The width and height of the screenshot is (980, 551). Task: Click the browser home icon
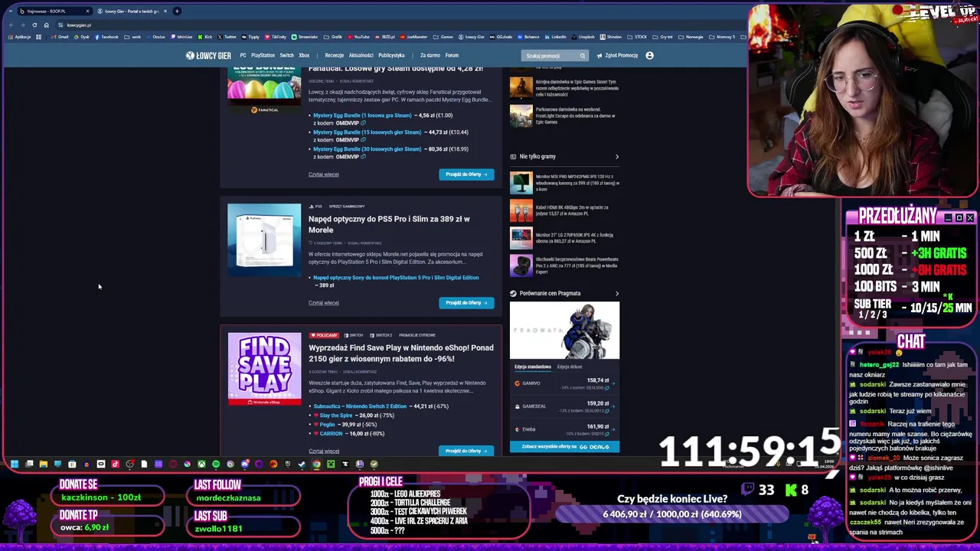pos(46,24)
